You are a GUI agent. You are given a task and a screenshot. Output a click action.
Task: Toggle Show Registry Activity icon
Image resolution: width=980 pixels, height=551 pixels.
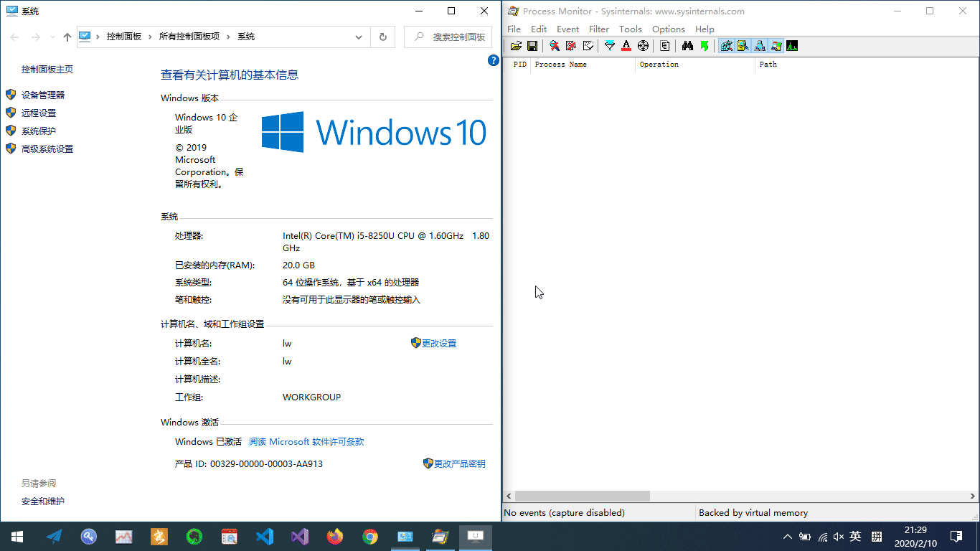click(x=726, y=46)
